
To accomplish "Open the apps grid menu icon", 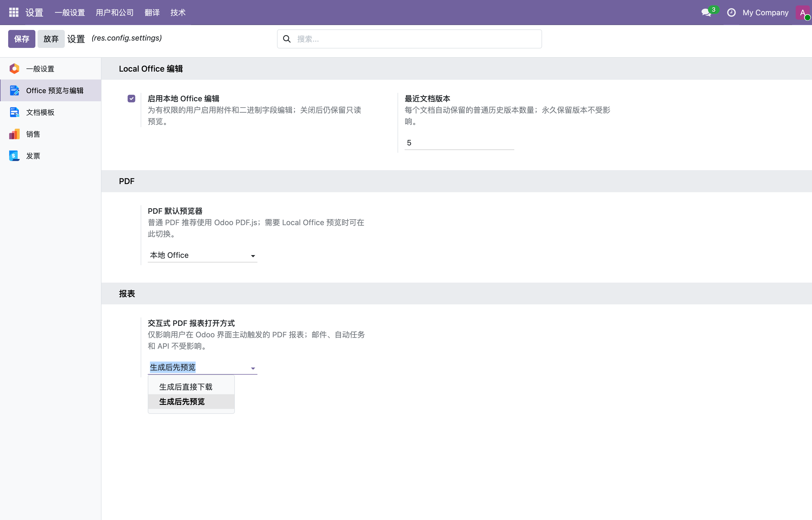I will coord(14,13).
